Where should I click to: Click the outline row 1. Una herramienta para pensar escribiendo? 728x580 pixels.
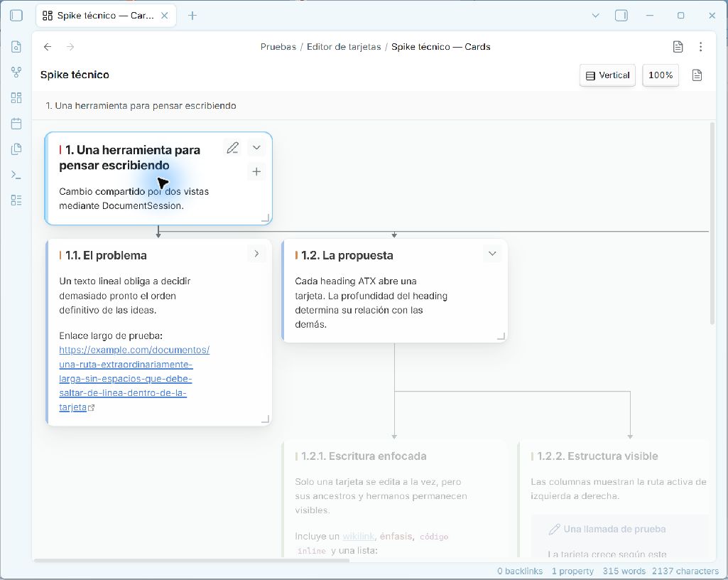141,105
